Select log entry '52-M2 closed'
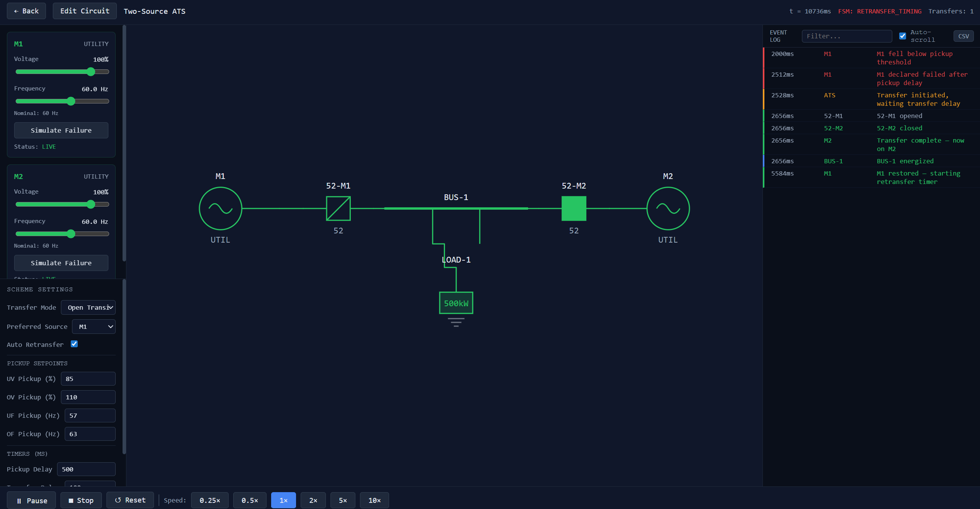This screenshot has width=980, height=509. click(872, 128)
